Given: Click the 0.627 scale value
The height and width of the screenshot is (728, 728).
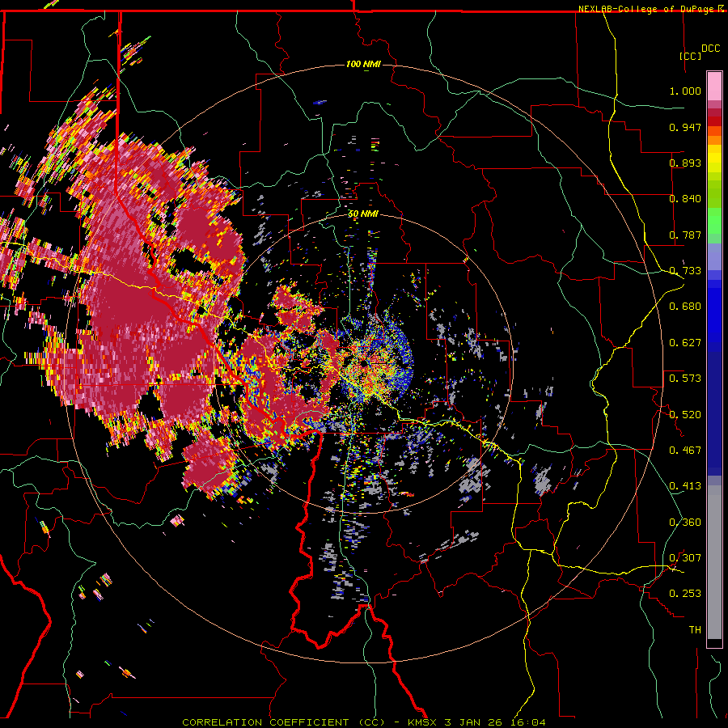Looking at the screenshot, I should [685, 343].
